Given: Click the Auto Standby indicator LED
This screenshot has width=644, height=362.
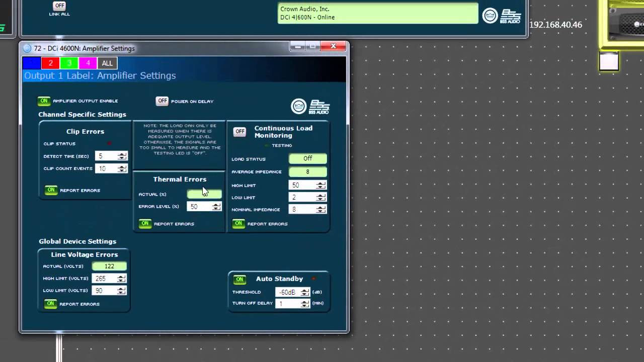Looking at the screenshot, I should [x=313, y=279].
